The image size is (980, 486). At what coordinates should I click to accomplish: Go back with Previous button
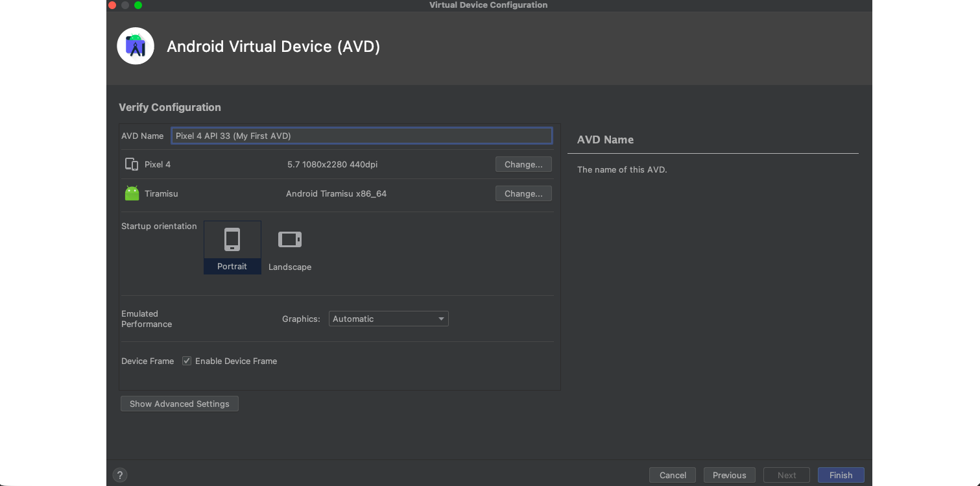(730, 475)
